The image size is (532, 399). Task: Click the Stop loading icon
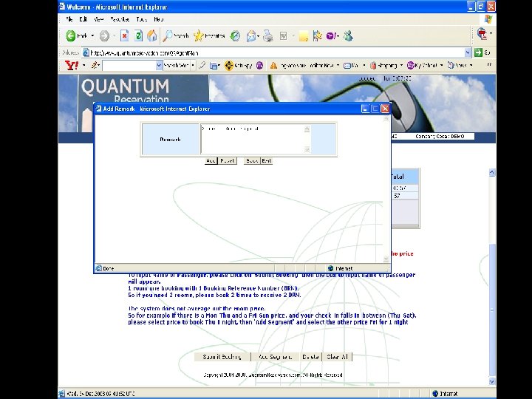[125, 35]
